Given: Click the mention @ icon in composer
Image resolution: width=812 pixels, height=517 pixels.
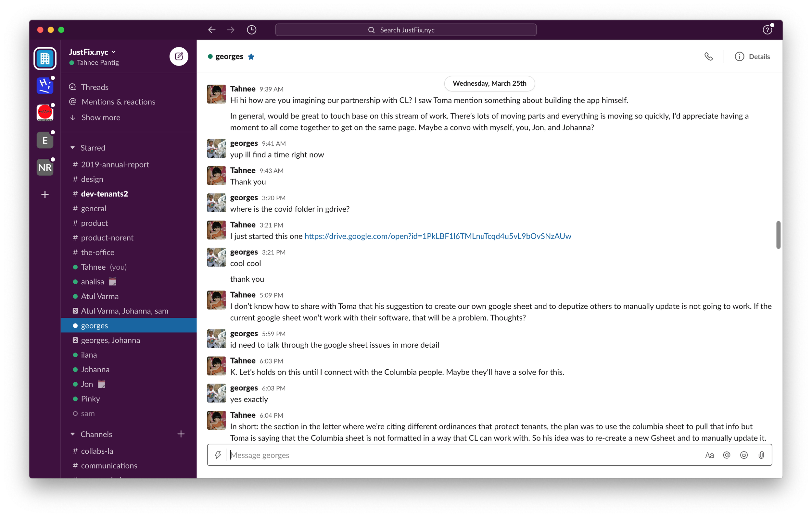Looking at the screenshot, I should [726, 455].
